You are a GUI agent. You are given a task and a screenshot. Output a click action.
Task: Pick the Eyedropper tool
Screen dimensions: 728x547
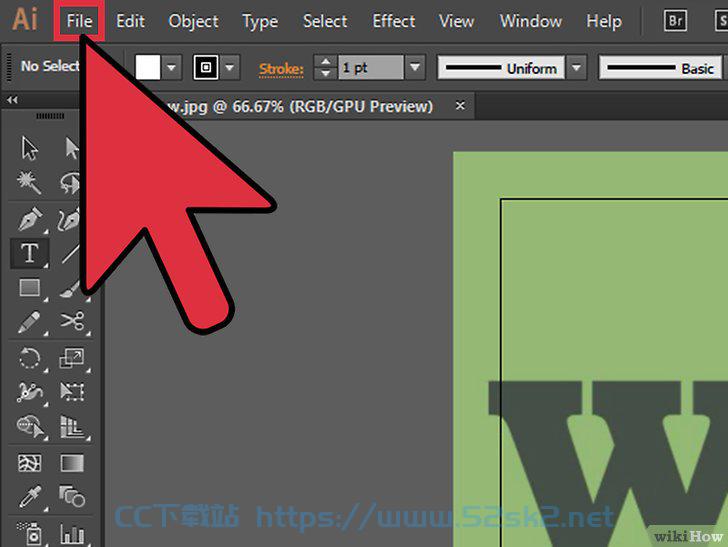pyautogui.click(x=30, y=497)
